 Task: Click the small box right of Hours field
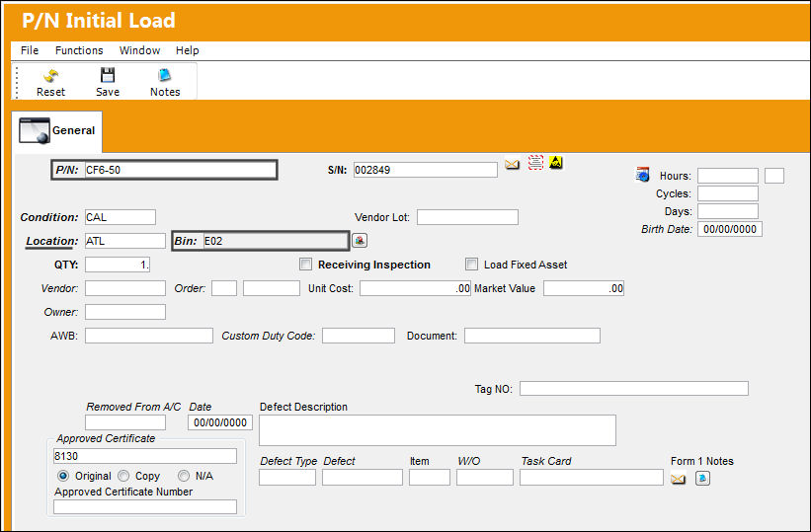(774, 176)
